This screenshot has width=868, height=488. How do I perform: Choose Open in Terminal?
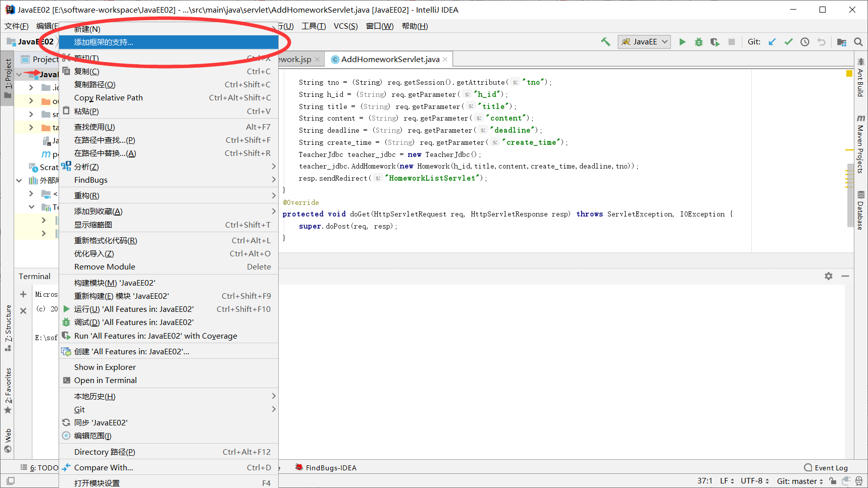point(169,380)
